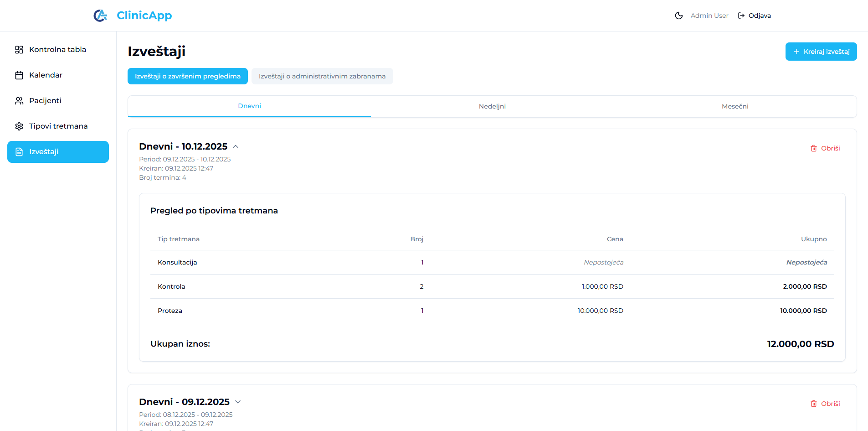The height and width of the screenshot is (431, 868).
Task: Delete the 09.12.2025 daily report
Action: (825, 404)
